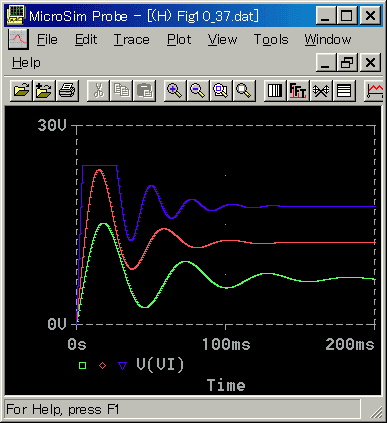Click the Log Y Axis lines icon
The height and width of the screenshot is (423, 387).
(x=344, y=90)
